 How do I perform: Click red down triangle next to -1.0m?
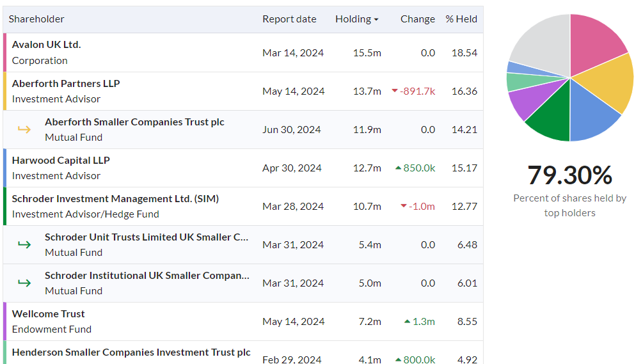point(404,206)
